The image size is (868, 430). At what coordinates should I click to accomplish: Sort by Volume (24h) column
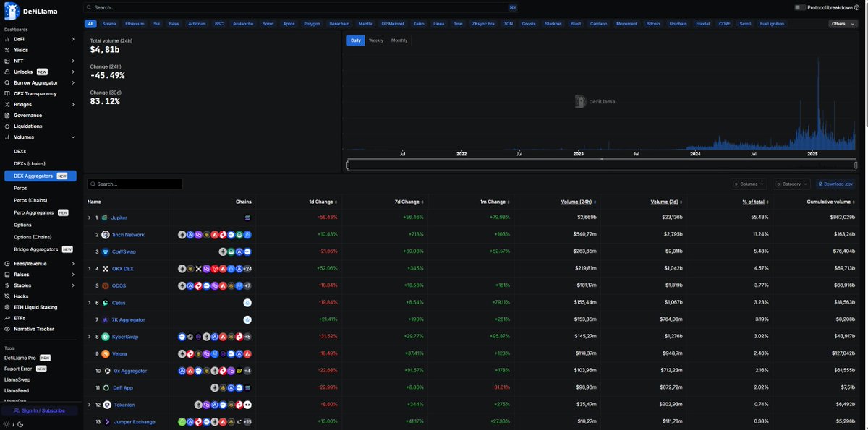click(579, 202)
